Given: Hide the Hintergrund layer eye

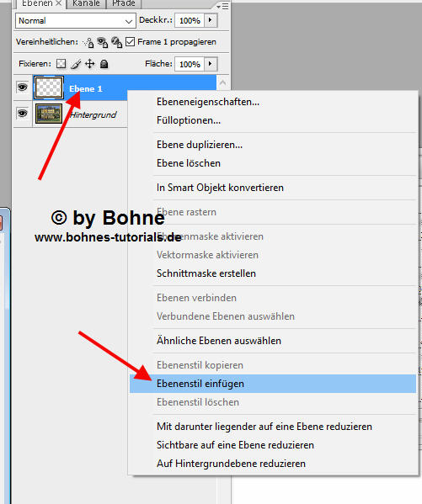Looking at the screenshot, I should tap(22, 113).
